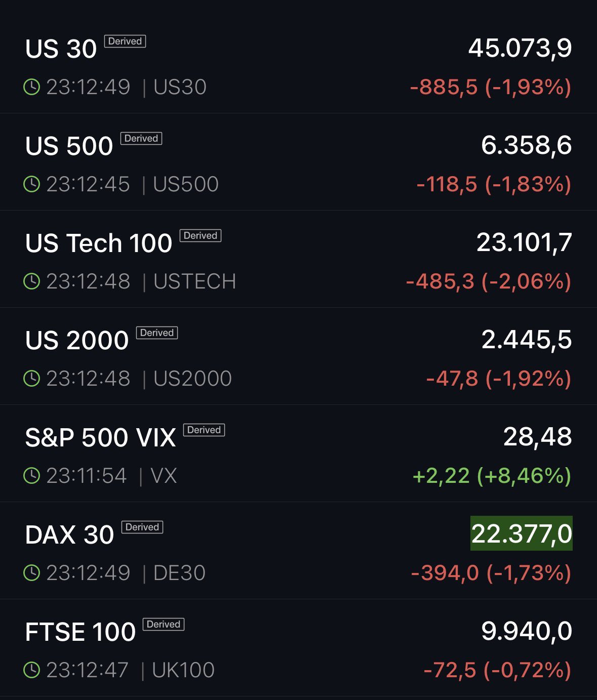The image size is (597, 700).
Task: Click the clock icon in US Tech 100 row
Action: click(x=31, y=281)
